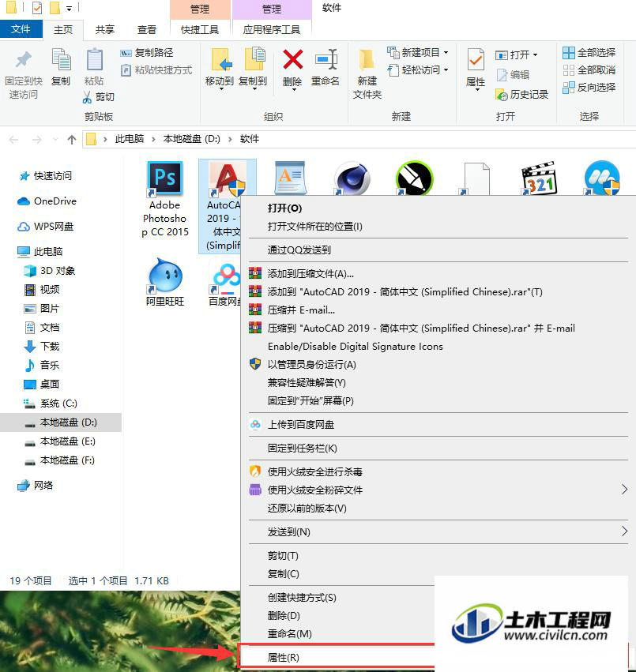Click the Properties checkmark icon in the ribbon
Viewport: 636px width, 672px height.
[476, 60]
